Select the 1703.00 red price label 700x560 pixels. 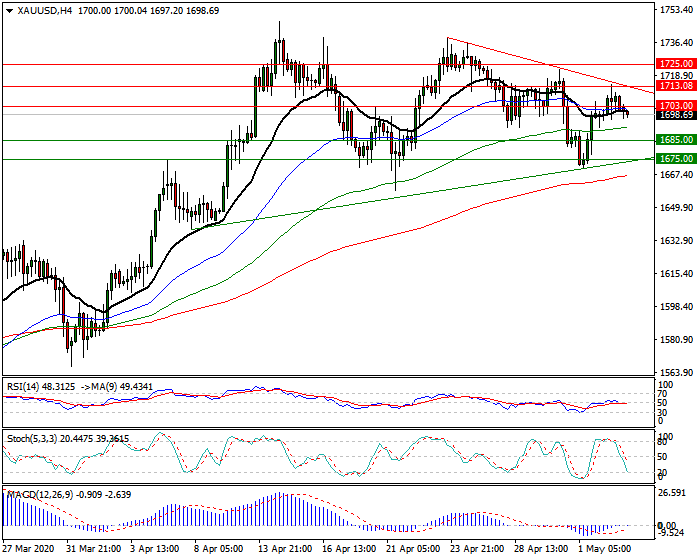(x=676, y=106)
